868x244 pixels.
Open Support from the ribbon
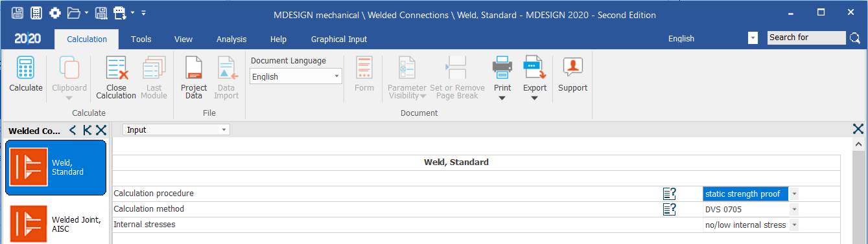coord(572,75)
